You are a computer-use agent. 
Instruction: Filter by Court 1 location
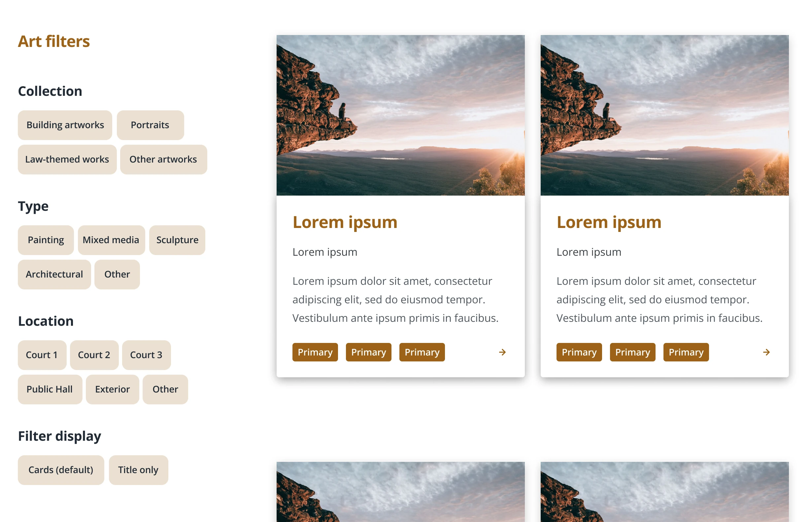[x=42, y=355]
